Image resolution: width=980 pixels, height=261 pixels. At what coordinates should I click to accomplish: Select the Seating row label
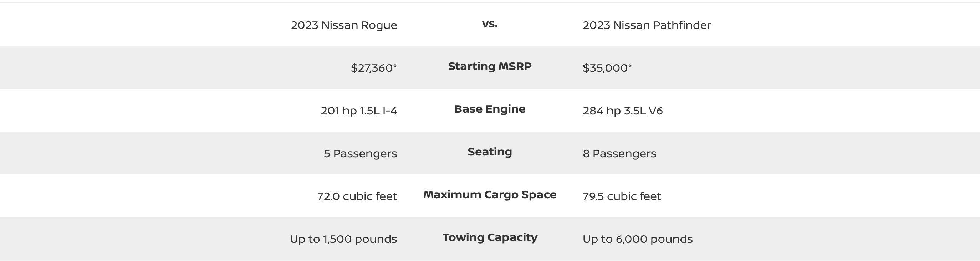tap(490, 152)
